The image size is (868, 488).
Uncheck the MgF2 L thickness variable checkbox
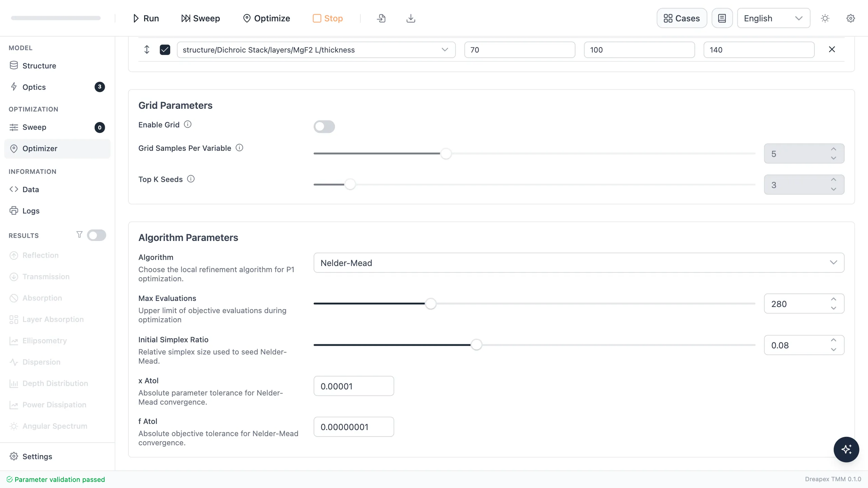165,50
